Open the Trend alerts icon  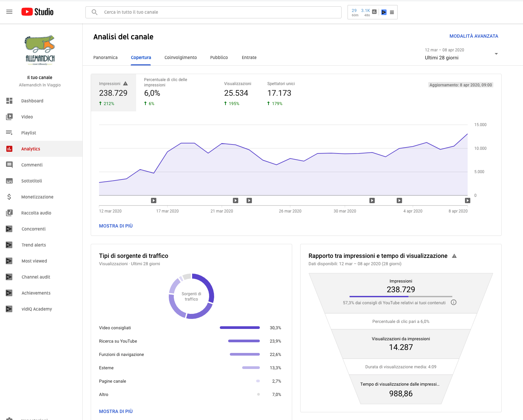pyautogui.click(x=9, y=245)
